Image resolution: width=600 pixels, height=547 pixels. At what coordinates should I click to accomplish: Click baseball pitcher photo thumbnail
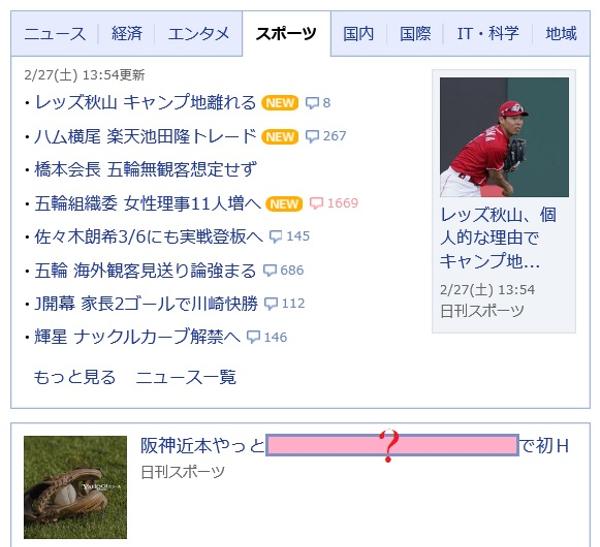point(504,137)
